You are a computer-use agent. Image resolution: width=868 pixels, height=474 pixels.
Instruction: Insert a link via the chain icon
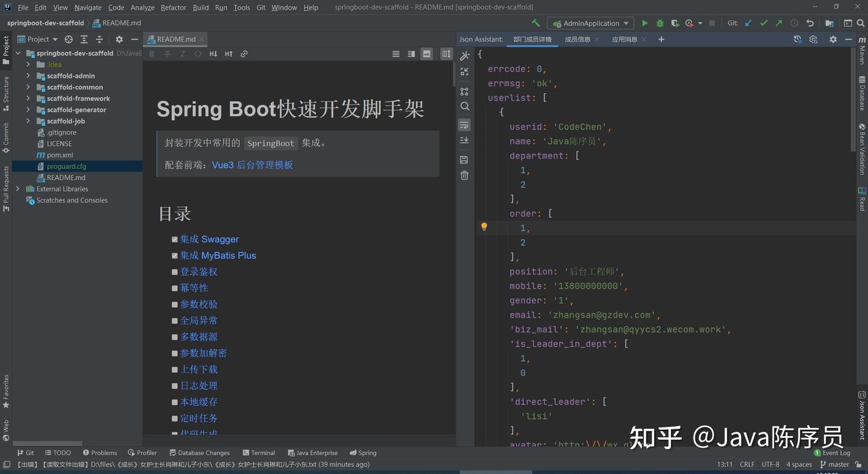(x=244, y=54)
